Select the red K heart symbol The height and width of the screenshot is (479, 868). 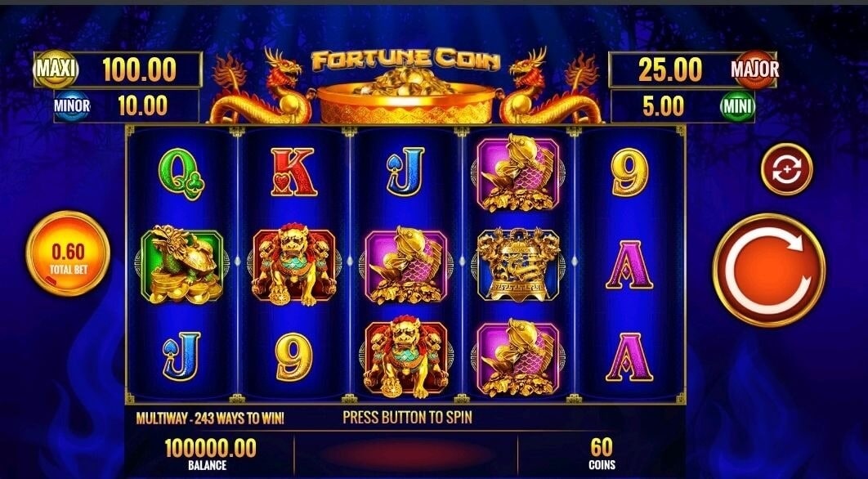coord(293,172)
